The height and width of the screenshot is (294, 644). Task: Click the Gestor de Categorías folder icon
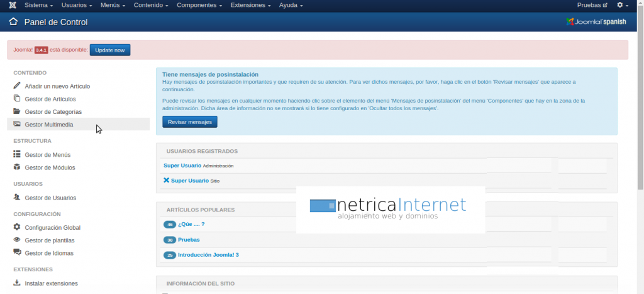(x=17, y=111)
